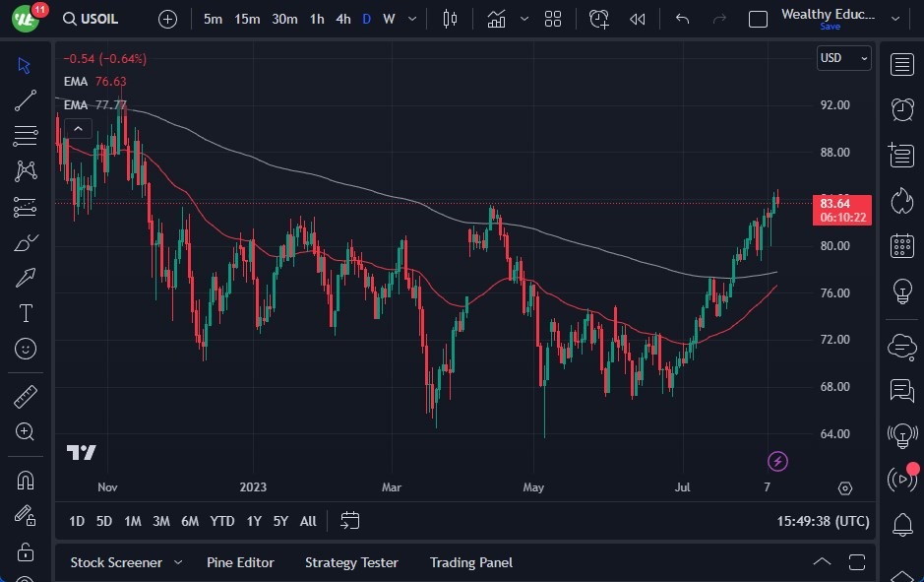Open the Alerts alarm clock panel
This screenshot has height=582, width=924.
coord(901,108)
